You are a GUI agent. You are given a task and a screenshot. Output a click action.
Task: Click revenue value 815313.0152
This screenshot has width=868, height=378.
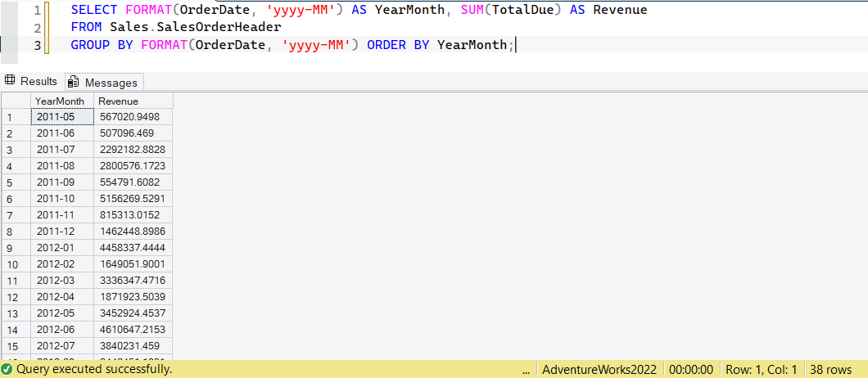coord(133,214)
